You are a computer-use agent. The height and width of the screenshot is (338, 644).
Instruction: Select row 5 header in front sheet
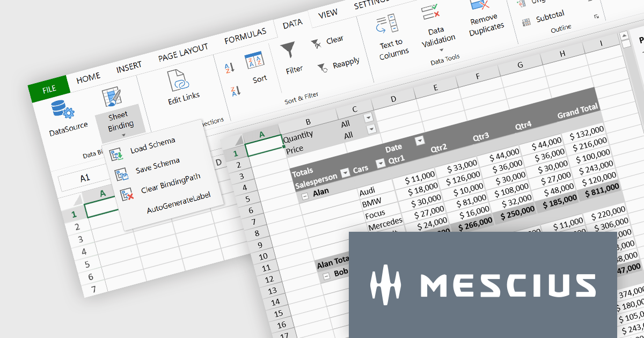(x=248, y=200)
